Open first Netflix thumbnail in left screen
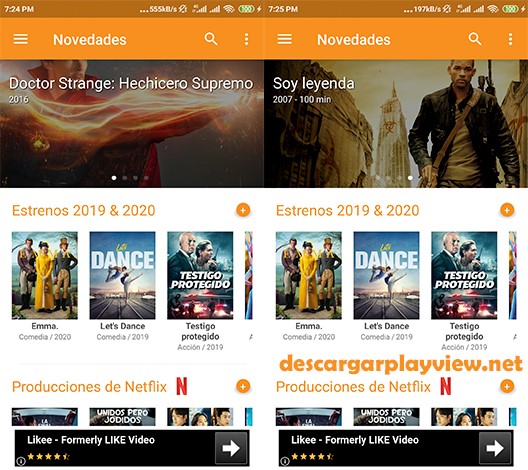528x470 pixels. (45, 417)
